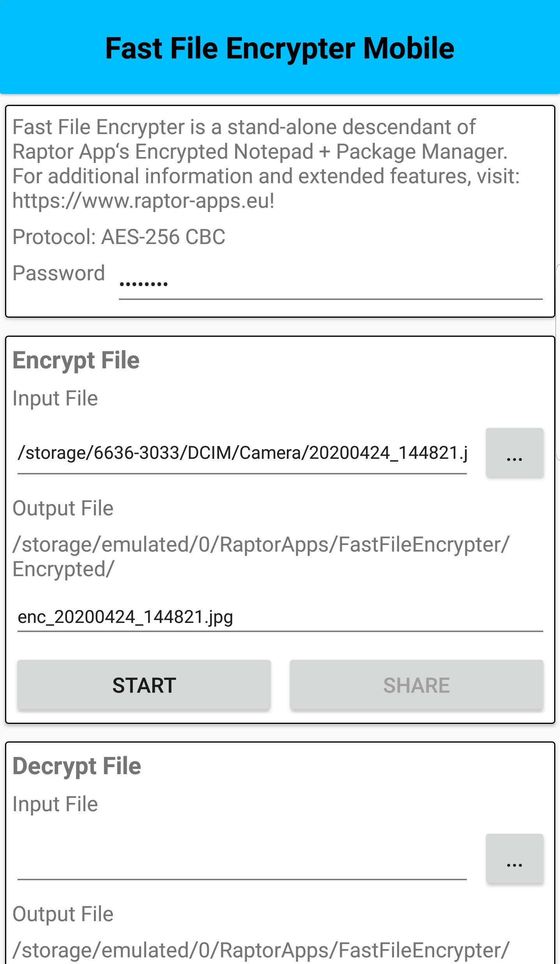Image resolution: width=560 pixels, height=964 pixels.
Task: Tap the Encrypt File heading
Action: [x=76, y=360]
